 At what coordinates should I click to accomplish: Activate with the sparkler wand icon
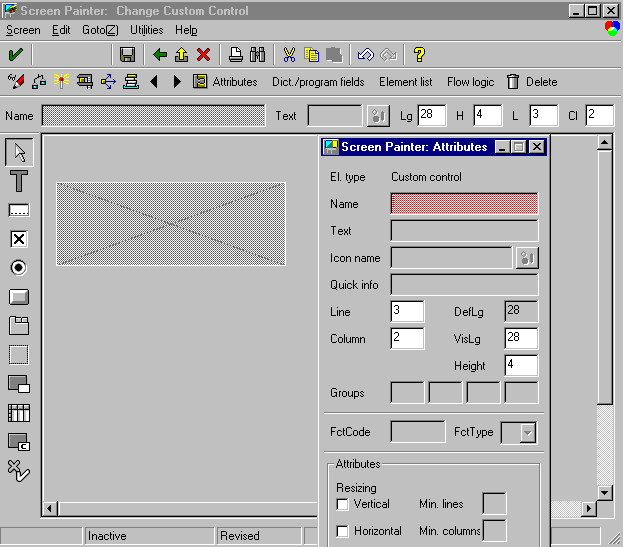click(62, 81)
